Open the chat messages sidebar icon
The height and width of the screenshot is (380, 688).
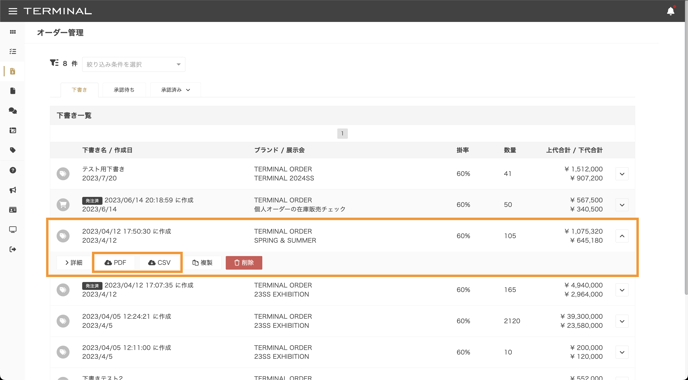pyautogui.click(x=13, y=111)
